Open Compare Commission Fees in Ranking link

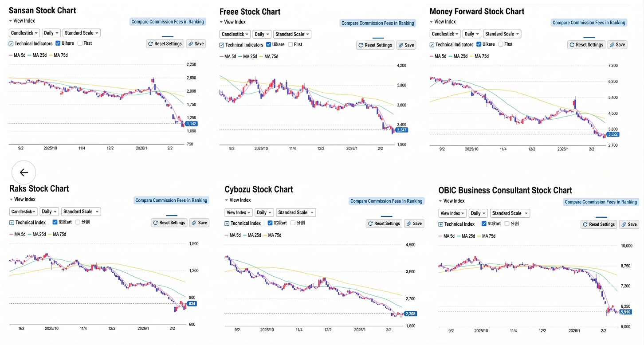[x=168, y=21]
